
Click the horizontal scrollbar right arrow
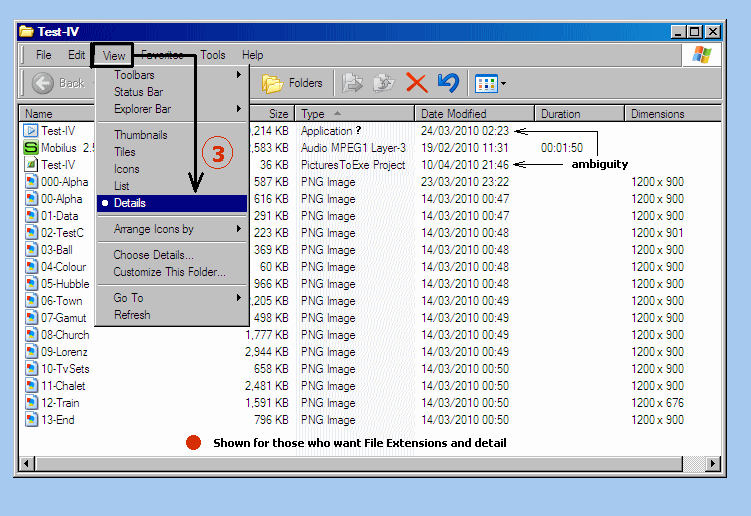point(713,464)
